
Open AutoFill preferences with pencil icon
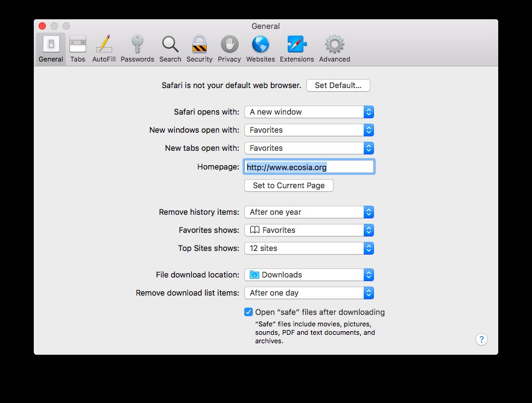point(104,49)
